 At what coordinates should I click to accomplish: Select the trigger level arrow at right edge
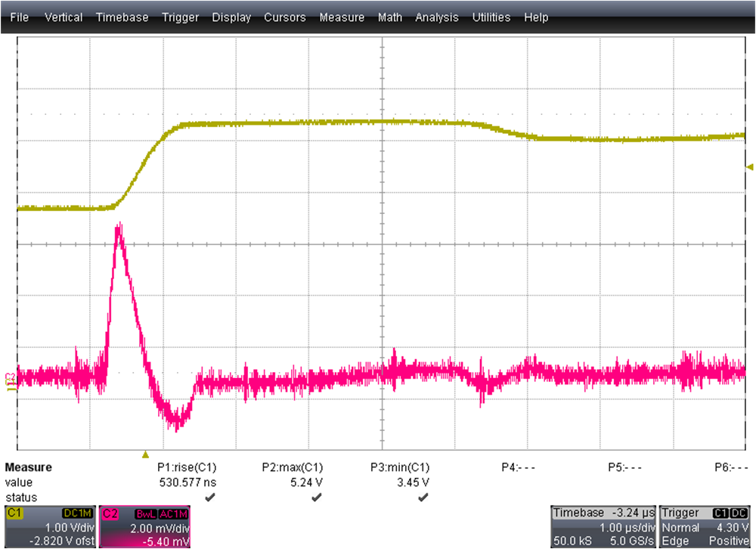click(x=750, y=166)
